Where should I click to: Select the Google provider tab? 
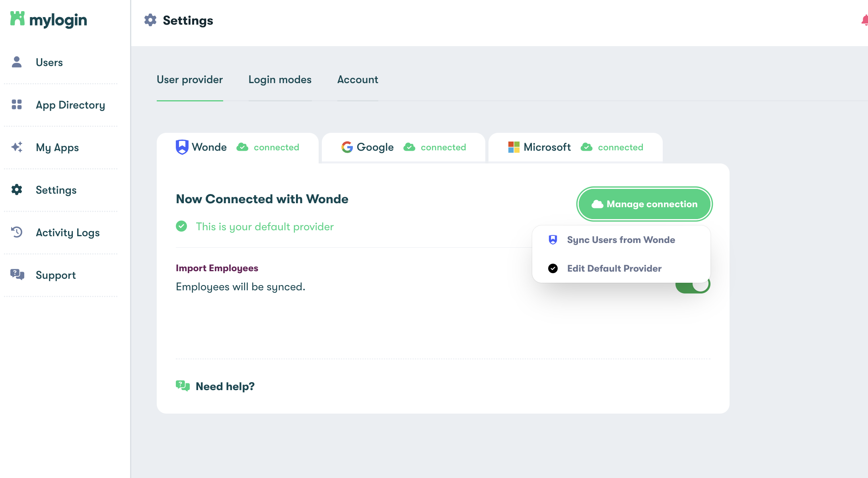click(x=403, y=147)
